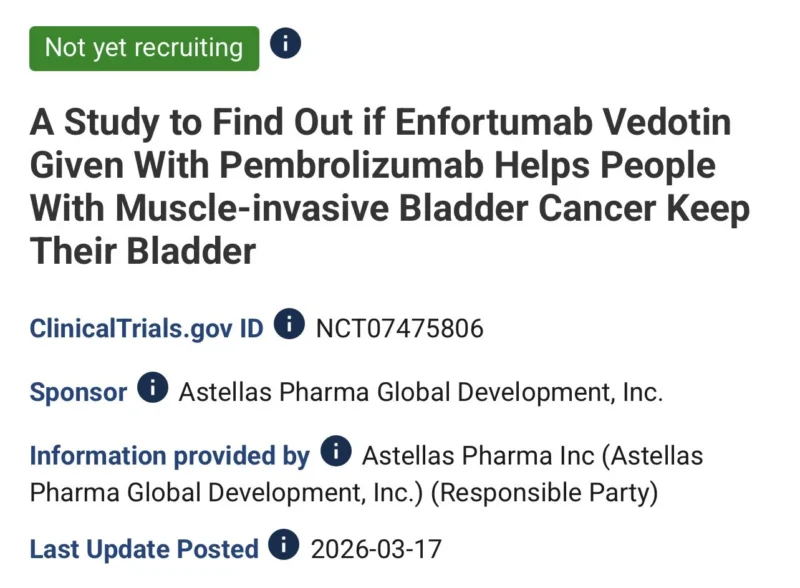Click the Last Update Posted info icon
The width and height of the screenshot is (800, 588).
(x=285, y=546)
